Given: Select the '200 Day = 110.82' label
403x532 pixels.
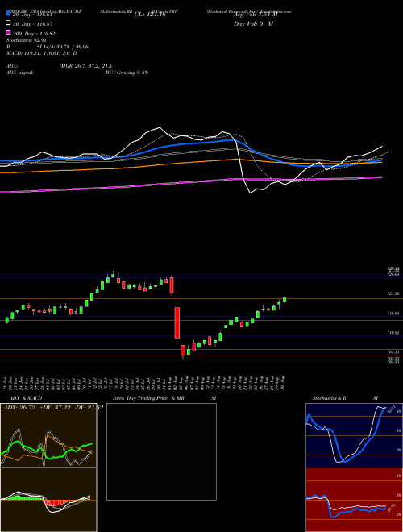Looking at the screenshot, I should pos(34,34).
